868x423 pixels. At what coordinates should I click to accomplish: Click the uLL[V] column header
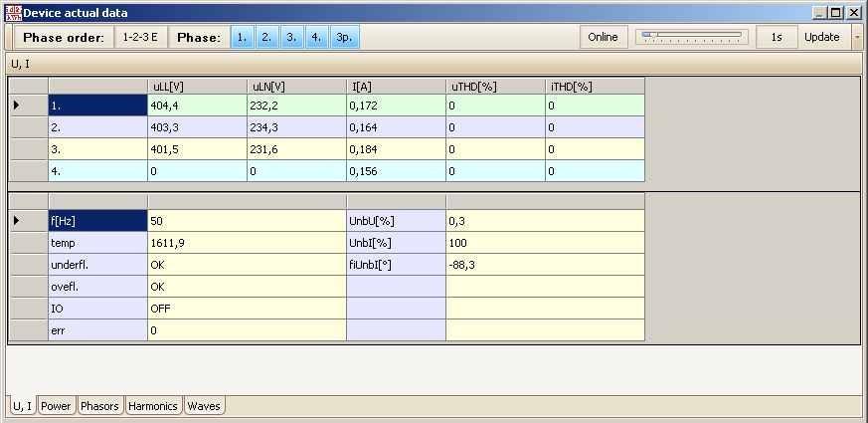197,87
